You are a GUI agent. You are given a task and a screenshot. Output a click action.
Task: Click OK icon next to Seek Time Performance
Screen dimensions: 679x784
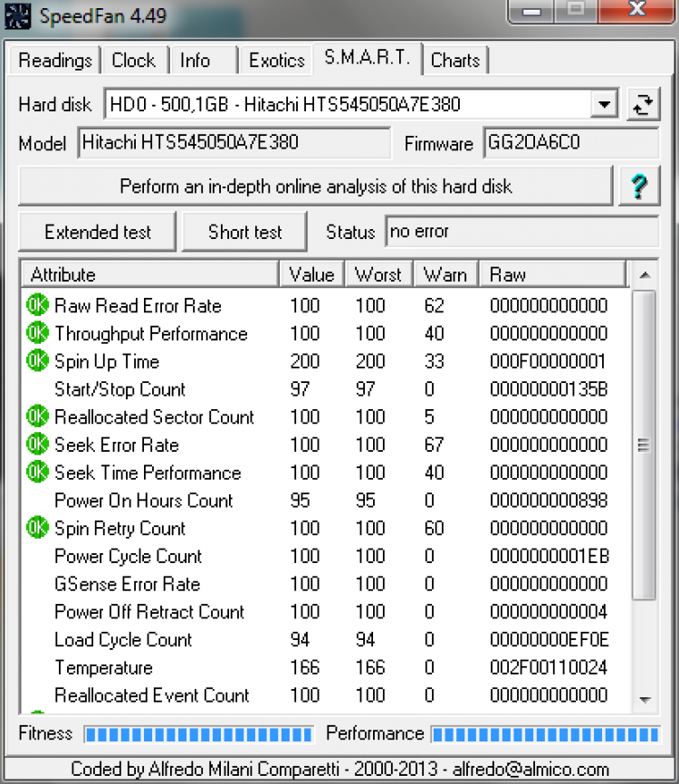37,473
